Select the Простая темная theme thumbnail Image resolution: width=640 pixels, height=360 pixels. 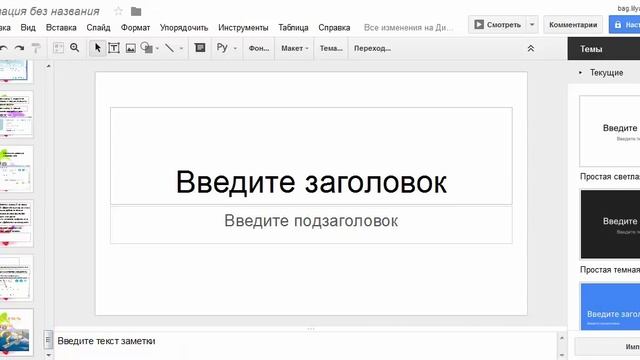click(610, 224)
